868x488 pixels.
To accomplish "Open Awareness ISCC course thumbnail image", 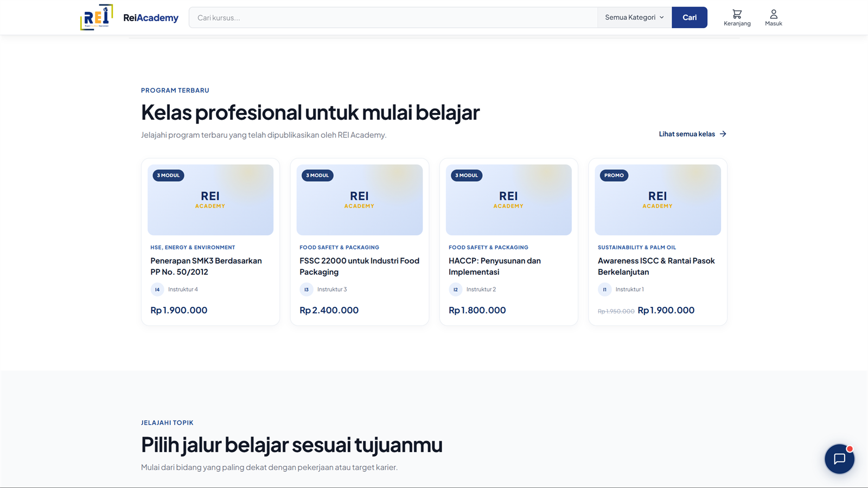I will 658,200.
